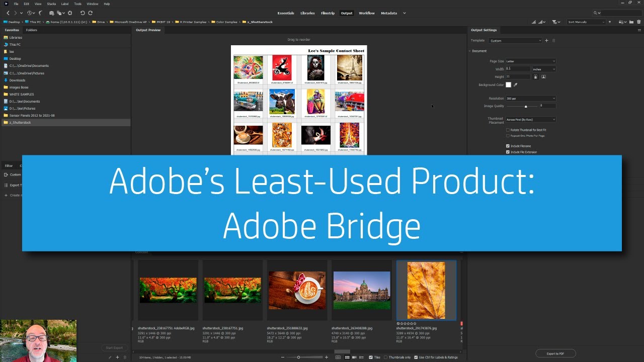The height and width of the screenshot is (362, 644).
Task: Add a new template with plus icon
Action: coord(546,41)
